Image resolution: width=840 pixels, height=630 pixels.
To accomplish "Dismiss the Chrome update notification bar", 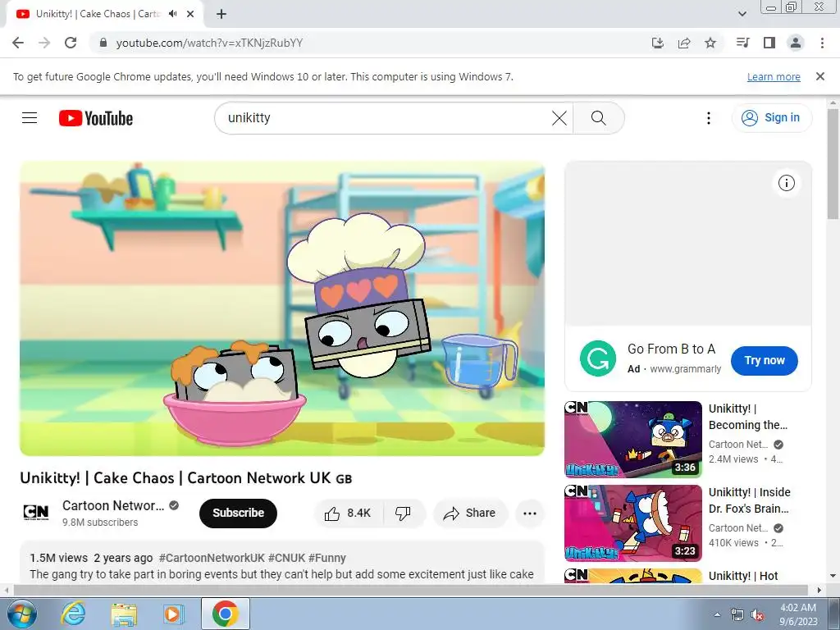I will (x=820, y=76).
